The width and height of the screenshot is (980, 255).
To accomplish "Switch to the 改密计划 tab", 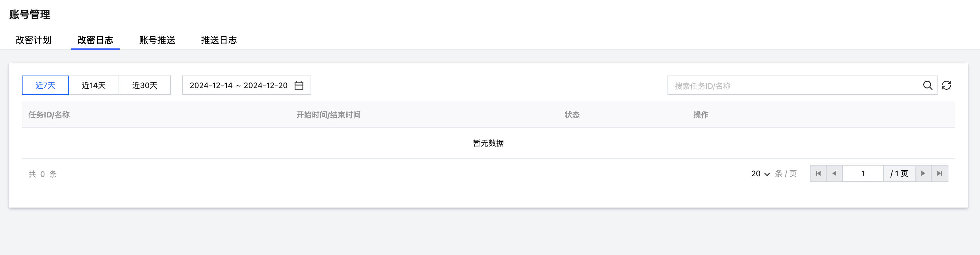I will [x=34, y=40].
